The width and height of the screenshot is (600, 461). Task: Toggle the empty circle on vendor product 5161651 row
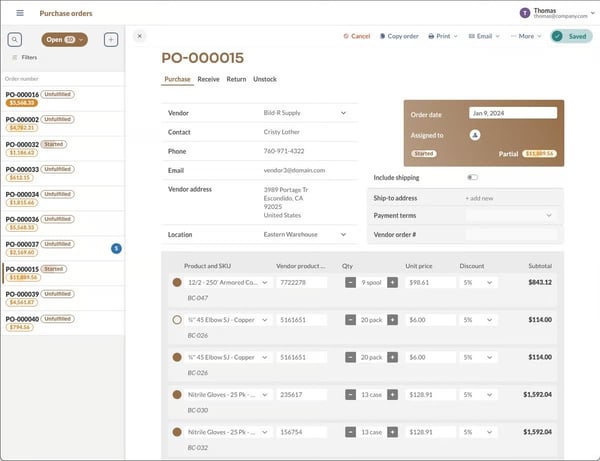(x=177, y=320)
